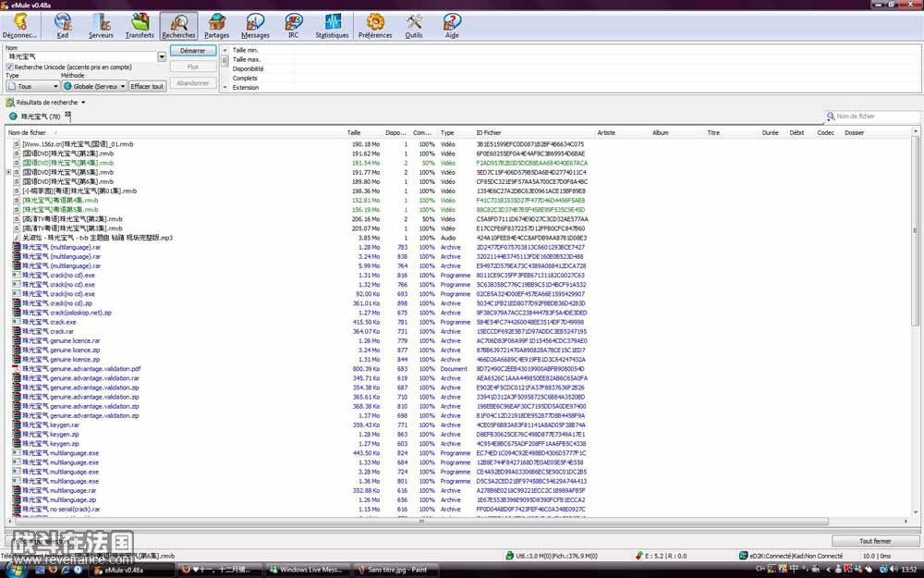The width and height of the screenshot is (924, 578).
Task: Select 关淑怡 mp3 audio file row
Action: pos(97,238)
